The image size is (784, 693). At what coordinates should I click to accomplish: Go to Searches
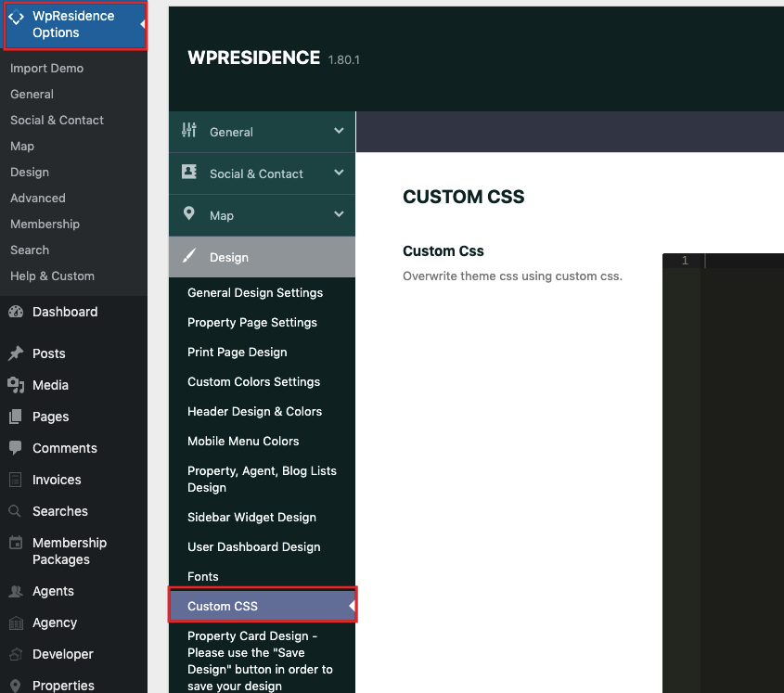[60, 511]
